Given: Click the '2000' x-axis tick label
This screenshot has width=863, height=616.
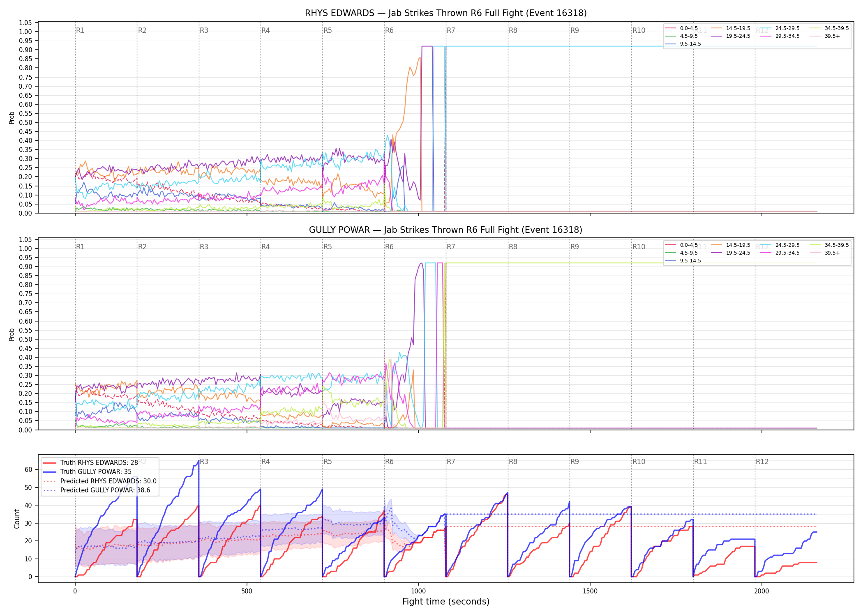Looking at the screenshot, I should (x=761, y=591).
